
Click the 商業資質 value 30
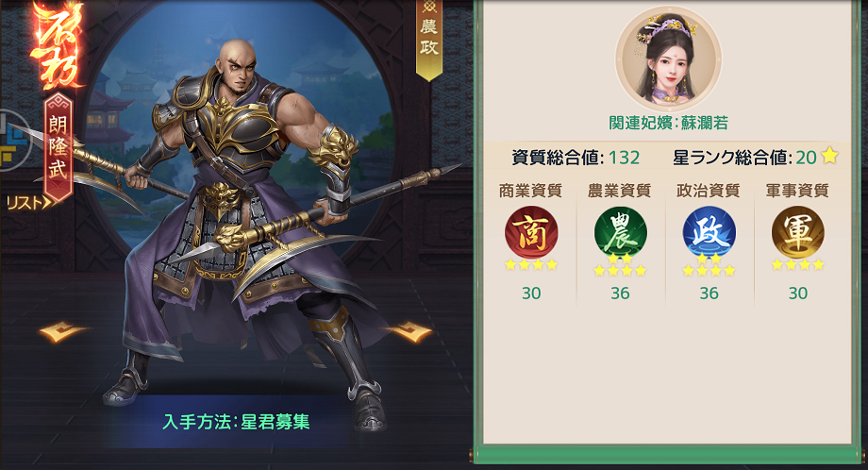[x=531, y=293]
